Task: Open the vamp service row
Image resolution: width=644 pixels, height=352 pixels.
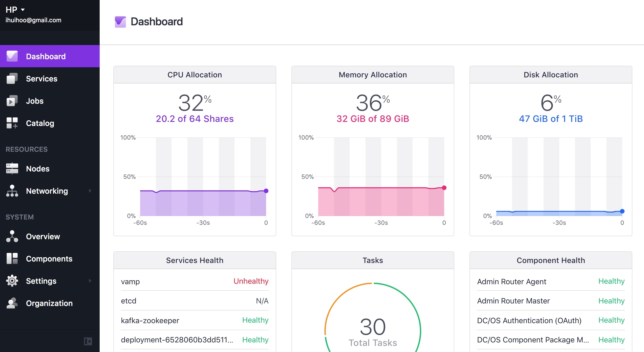Action: coord(130,281)
